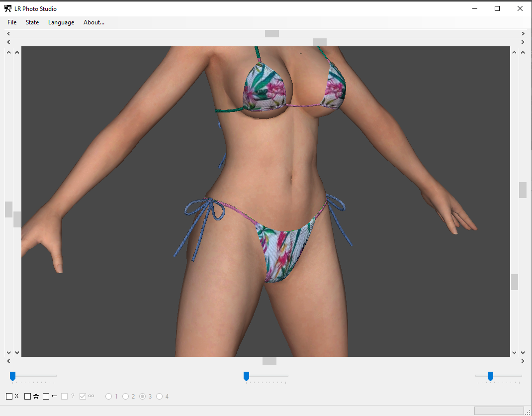Click the About... menu item
532x416 pixels.
click(93, 22)
